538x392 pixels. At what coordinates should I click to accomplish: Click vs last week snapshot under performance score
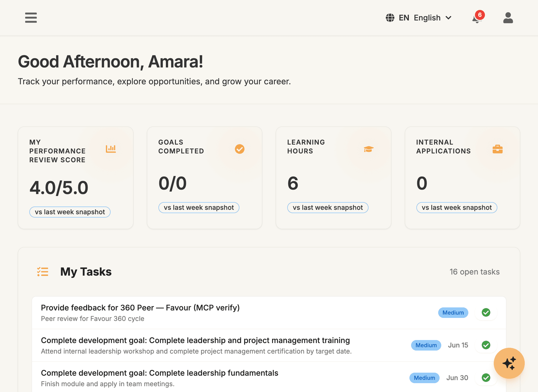pyautogui.click(x=70, y=212)
